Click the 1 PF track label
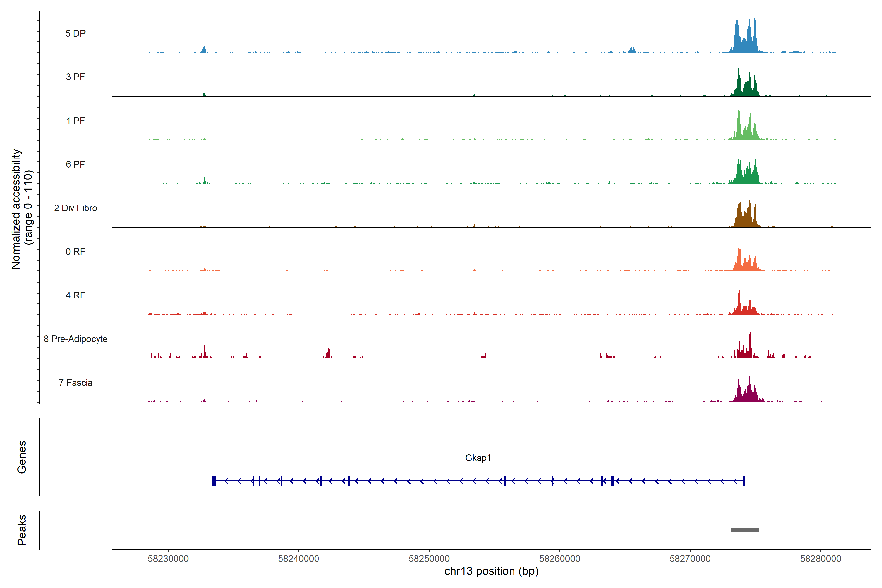 (75, 121)
